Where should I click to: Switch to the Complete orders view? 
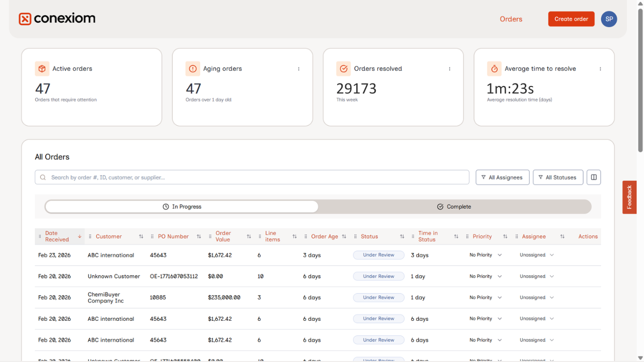[x=454, y=207]
